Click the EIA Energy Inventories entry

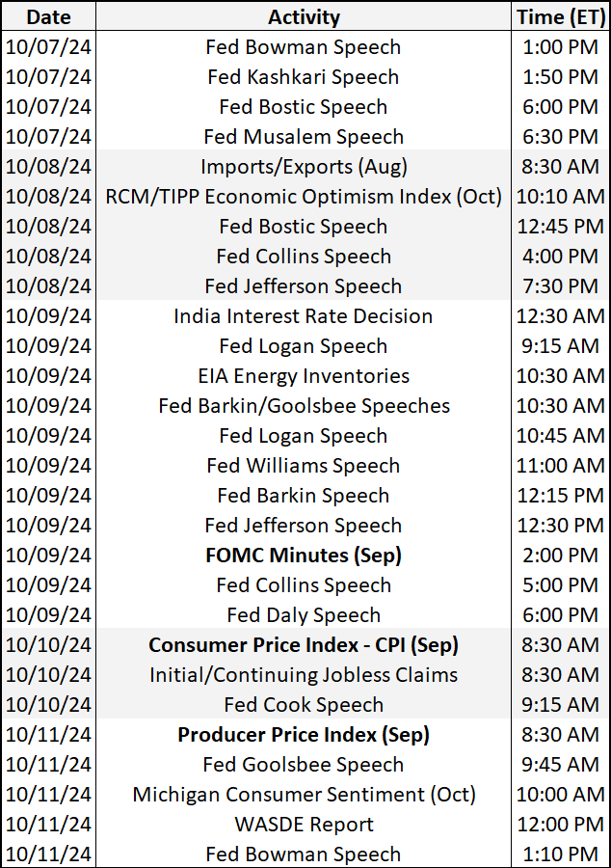(x=304, y=376)
